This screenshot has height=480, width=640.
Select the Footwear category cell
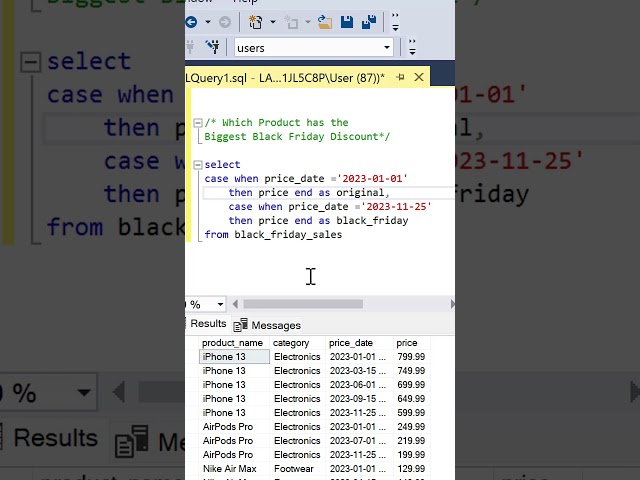297,469
